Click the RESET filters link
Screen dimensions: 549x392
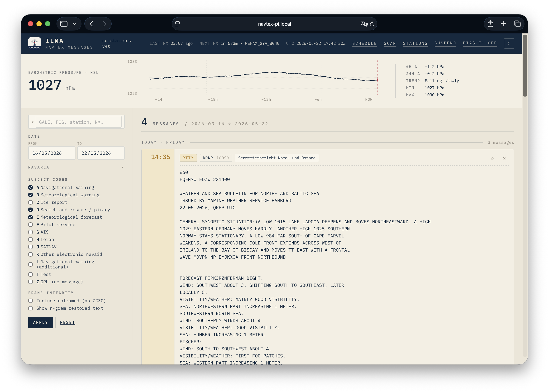[68, 323]
